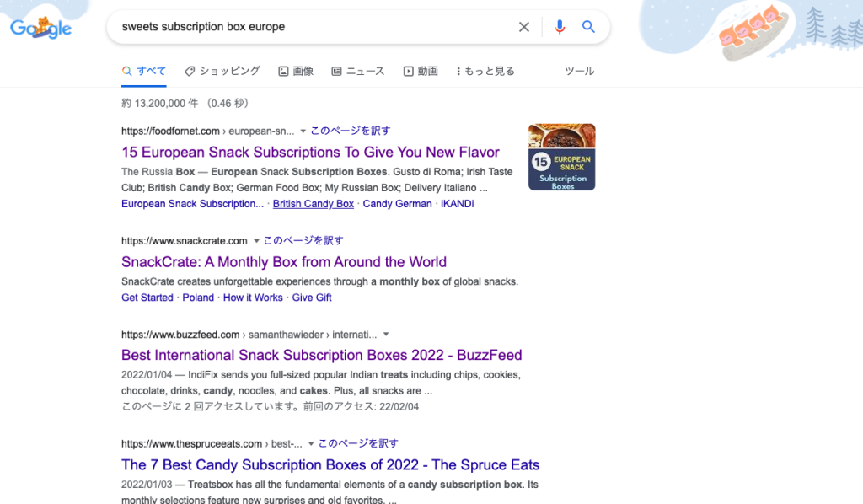Select the すべて tab
The width and height of the screenshot is (863, 504).
click(143, 71)
